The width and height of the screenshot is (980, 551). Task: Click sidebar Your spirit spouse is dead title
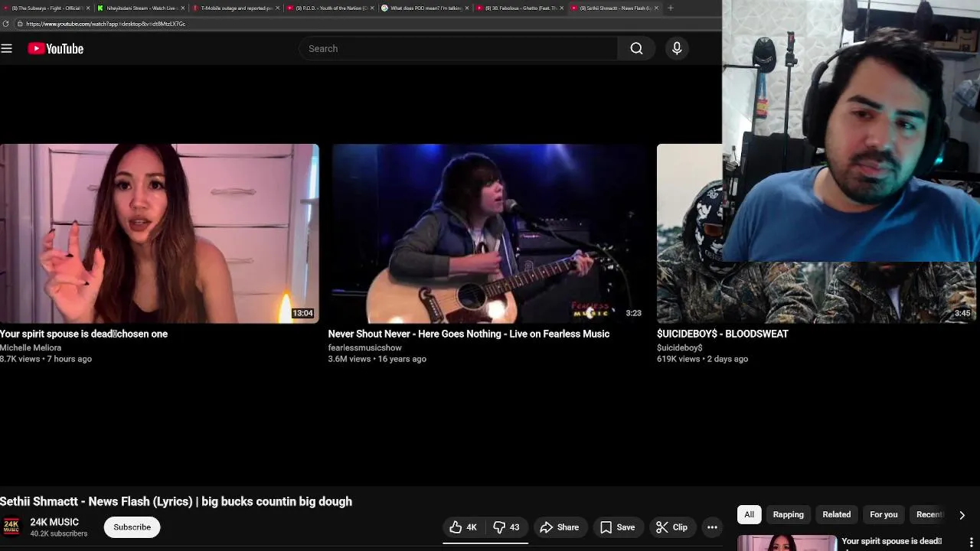click(891, 541)
